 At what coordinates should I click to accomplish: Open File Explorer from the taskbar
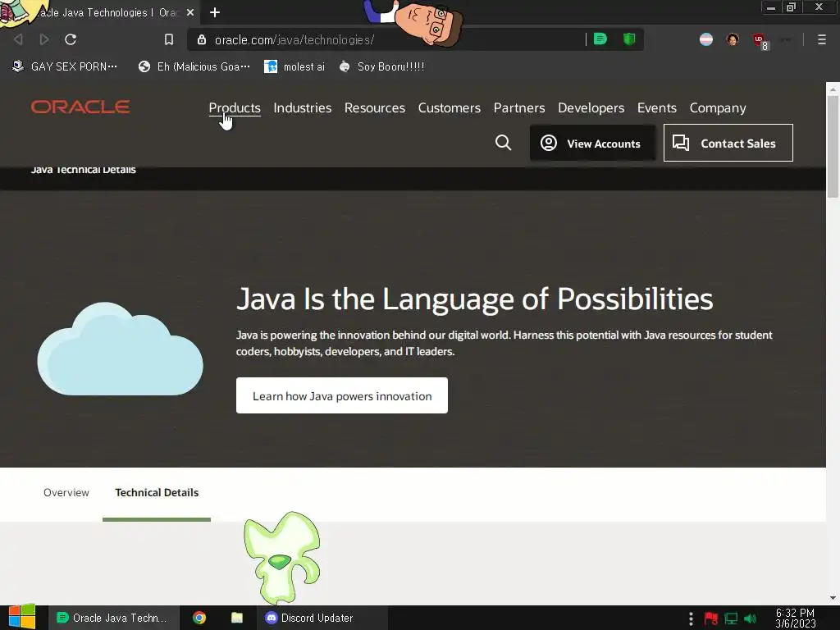coord(237,618)
